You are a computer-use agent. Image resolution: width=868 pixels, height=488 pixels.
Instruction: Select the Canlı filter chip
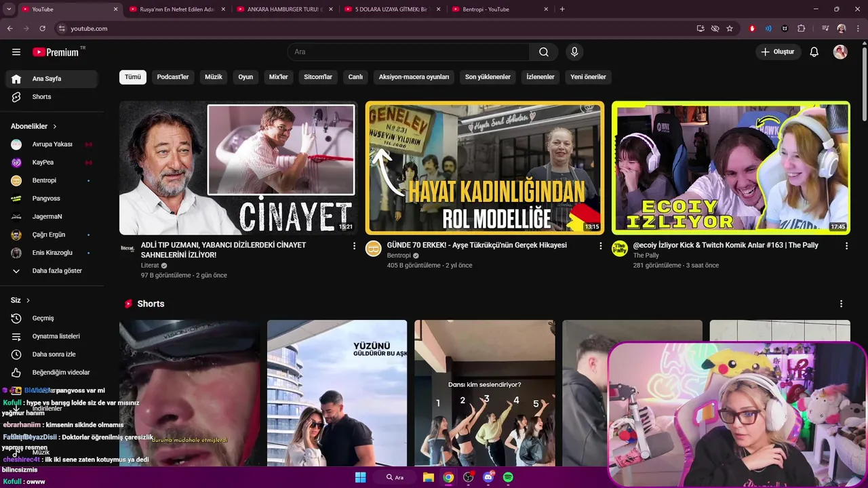[355, 77]
